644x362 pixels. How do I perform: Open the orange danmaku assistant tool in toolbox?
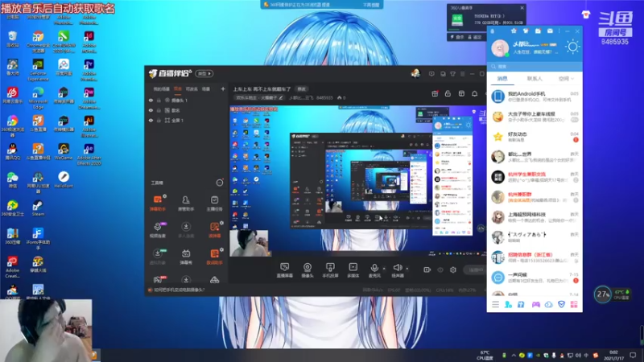click(157, 204)
